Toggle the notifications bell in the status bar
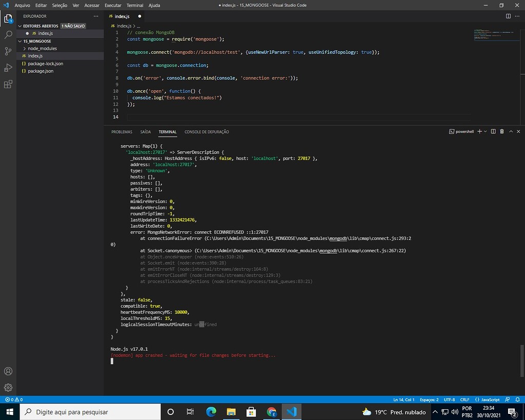The image size is (525, 420). [x=518, y=399]
